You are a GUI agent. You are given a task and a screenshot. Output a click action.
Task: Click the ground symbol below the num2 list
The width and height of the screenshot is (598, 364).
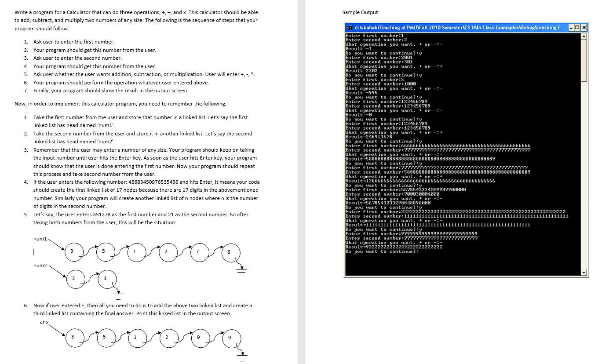tap(118, 295)
